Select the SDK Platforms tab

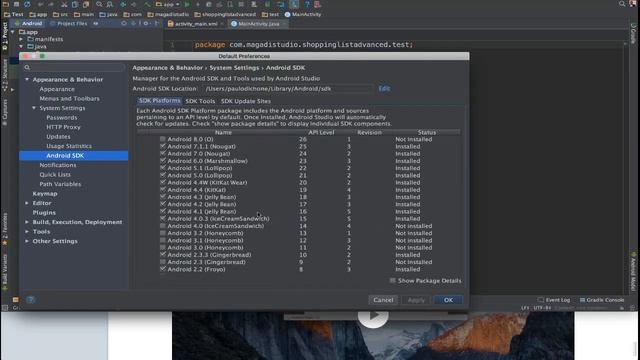[x=160, y=100]
